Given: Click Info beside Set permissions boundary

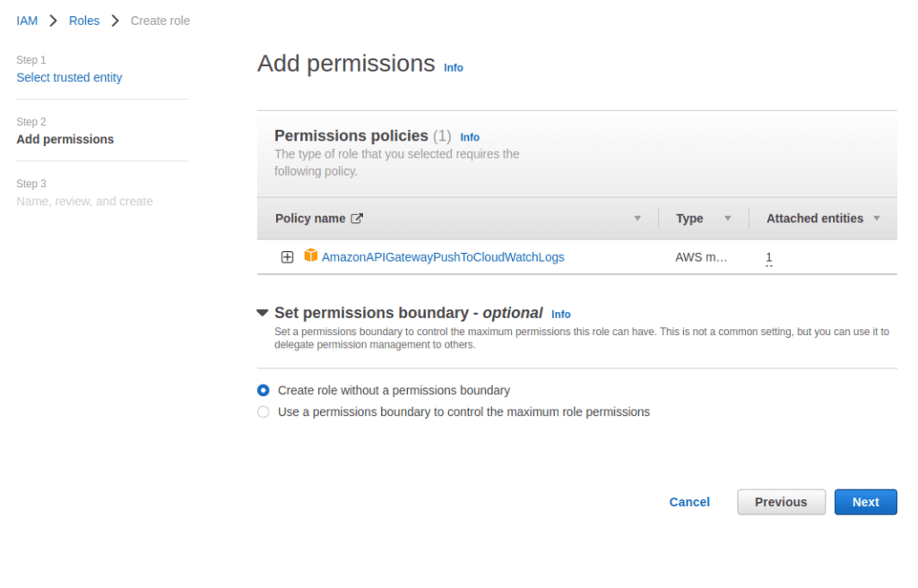Looking at the screenshot, I should pyautogui.click(x=560, y=315).
